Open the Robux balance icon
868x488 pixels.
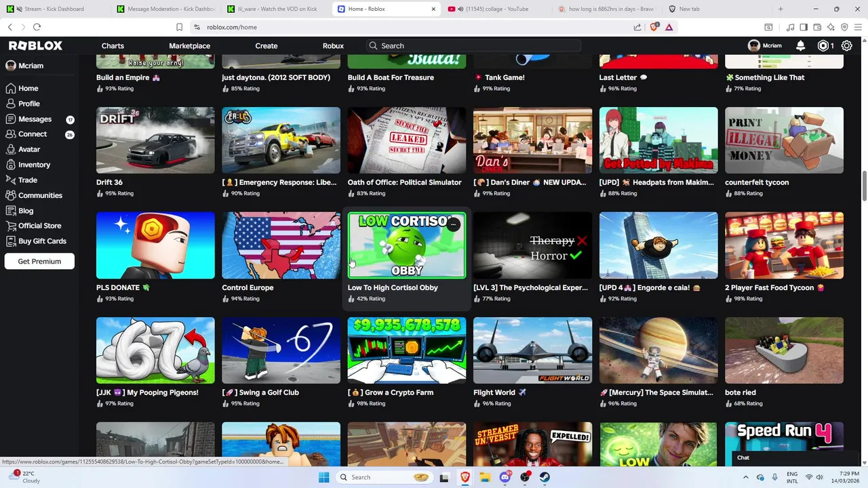[x=823, y=45]
